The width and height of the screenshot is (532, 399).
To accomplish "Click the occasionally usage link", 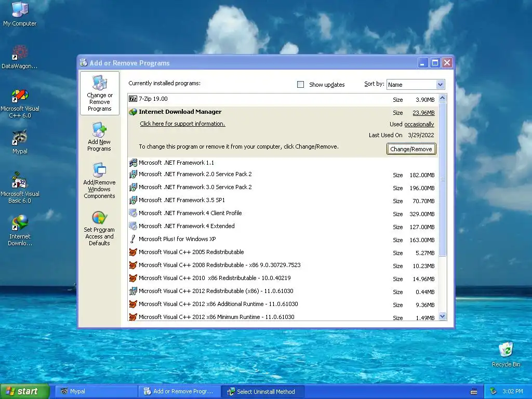I will (x=419, y=124).
